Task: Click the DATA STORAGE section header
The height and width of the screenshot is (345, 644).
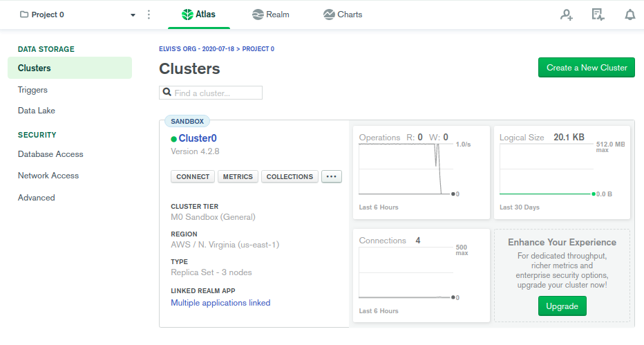Action: click(x=46, y=49)
